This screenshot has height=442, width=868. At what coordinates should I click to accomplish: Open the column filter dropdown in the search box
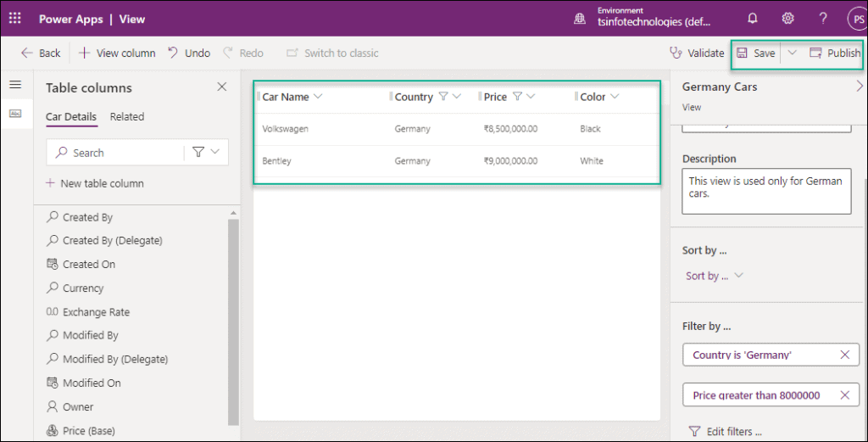coord(206,152)
